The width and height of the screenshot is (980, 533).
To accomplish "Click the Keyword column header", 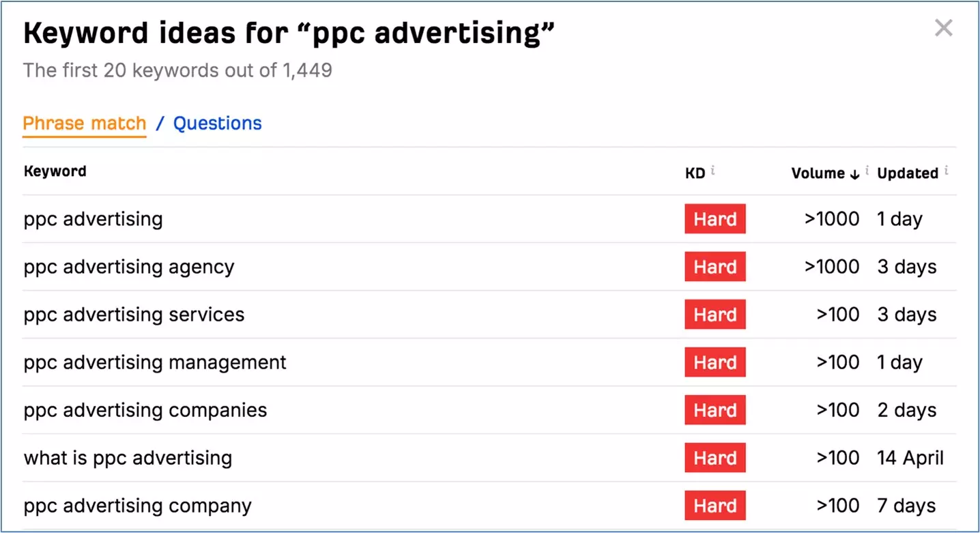I will point(55,171).
